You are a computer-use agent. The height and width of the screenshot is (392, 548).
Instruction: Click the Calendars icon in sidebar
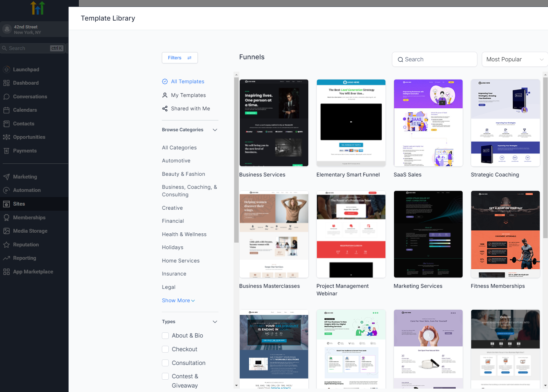coord(7,110)
